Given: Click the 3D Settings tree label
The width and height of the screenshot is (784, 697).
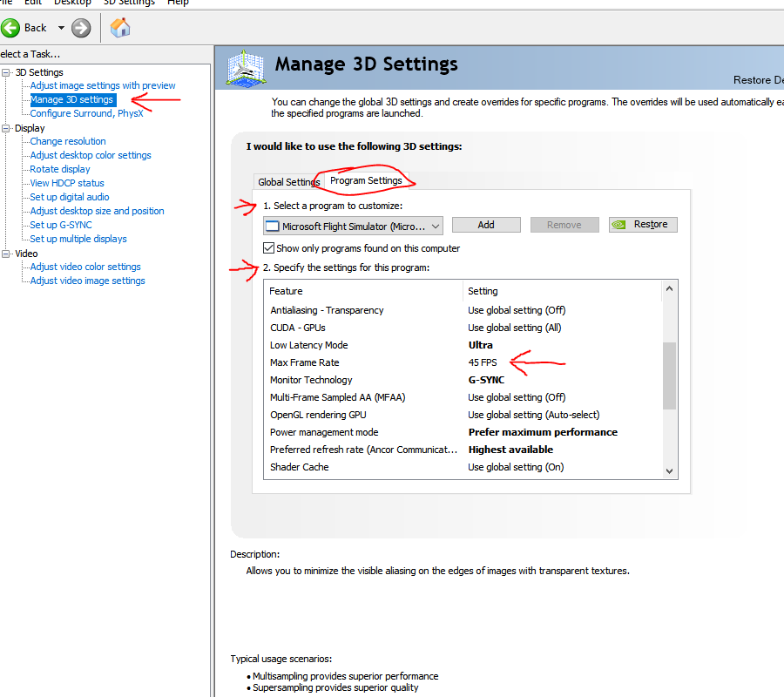Looking at the screenshot, I should (x=39, y=72).
